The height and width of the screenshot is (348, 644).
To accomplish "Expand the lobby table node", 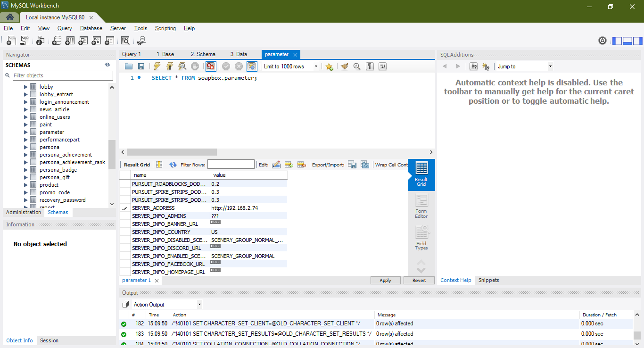I will (26, 87).
